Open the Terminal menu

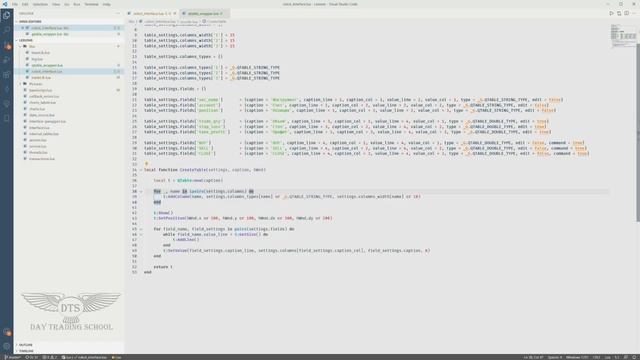point(91,4)
